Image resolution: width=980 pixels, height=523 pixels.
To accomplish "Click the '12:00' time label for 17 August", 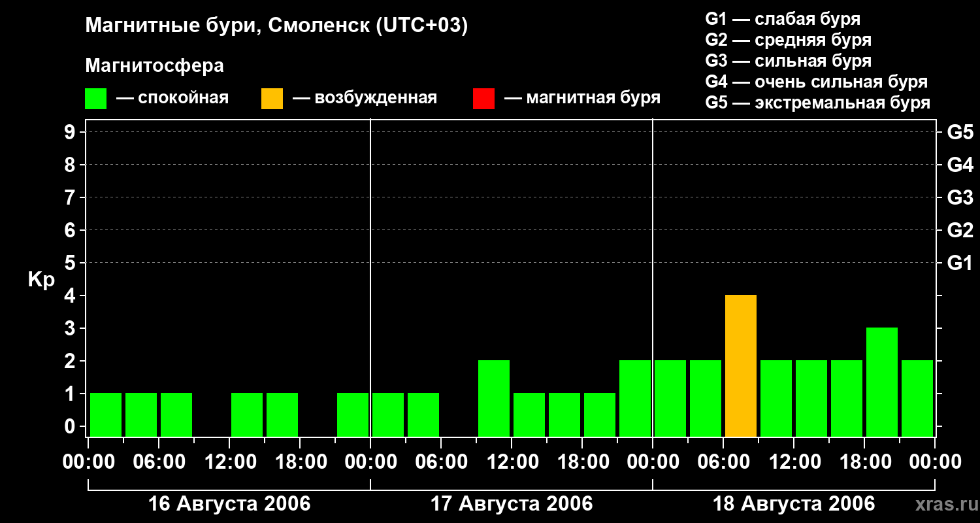I will (x=512, y=462).
